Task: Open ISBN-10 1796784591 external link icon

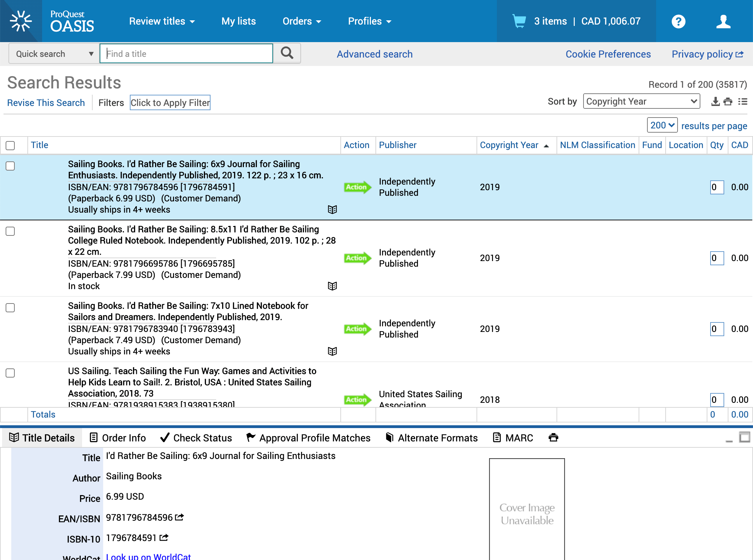Action: click(164, 538)
